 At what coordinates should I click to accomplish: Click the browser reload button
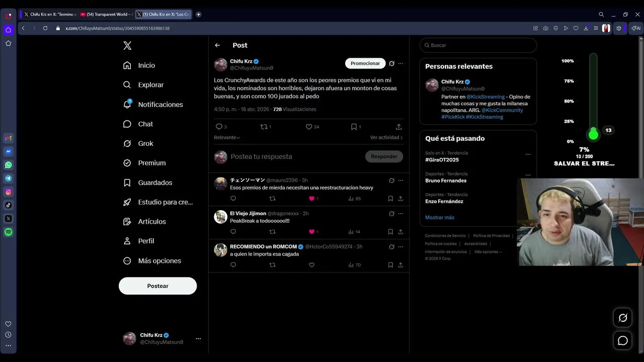pos(45,28)
